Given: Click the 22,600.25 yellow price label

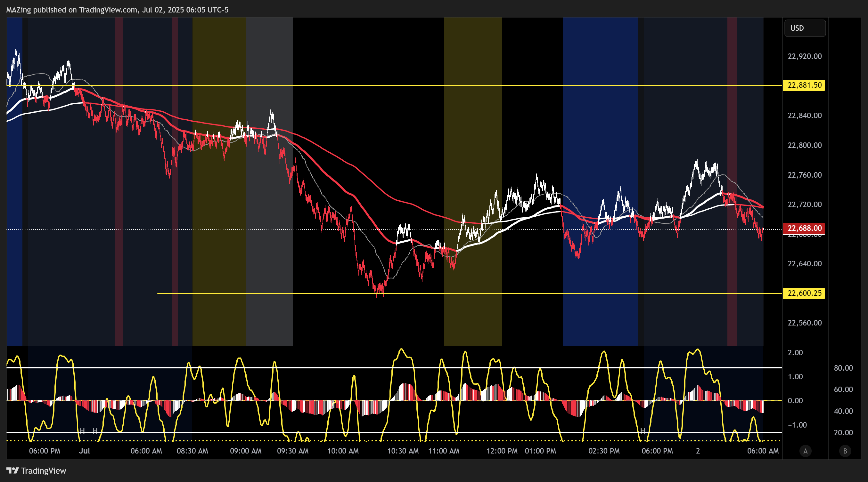Looking at the screenshot, I should (804, 293).
